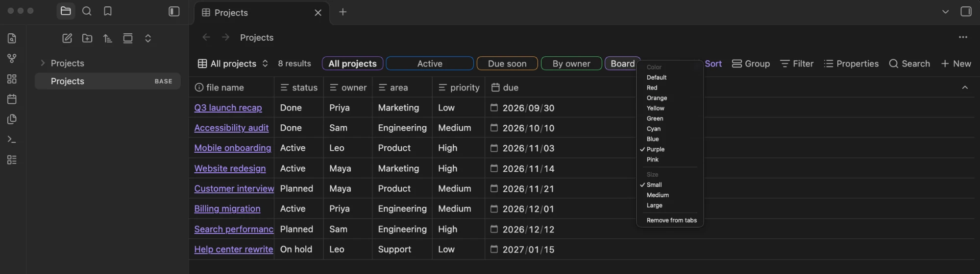Screen dimensions: 980x274
Task: Click the auto-reveal current file icon
Action: (128, 38)
